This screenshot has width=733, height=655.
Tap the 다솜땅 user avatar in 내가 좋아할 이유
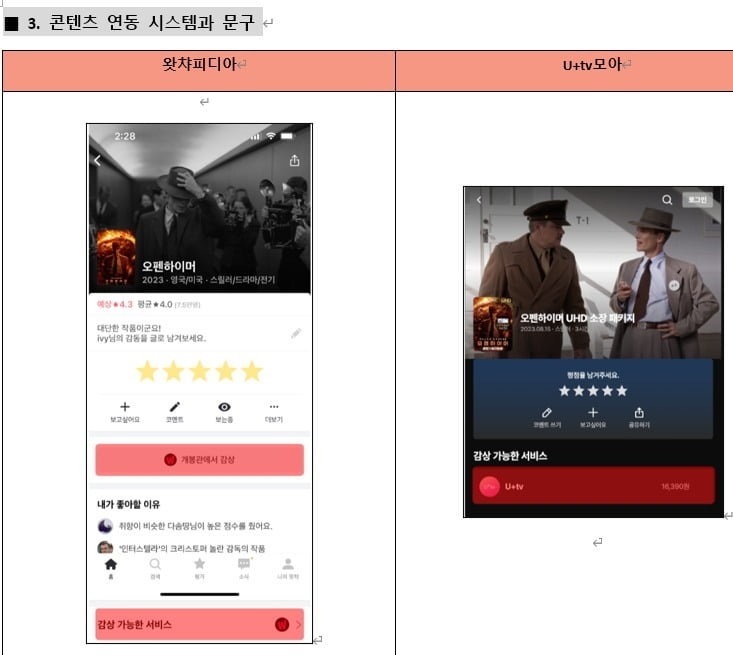[x=105, y=526]
